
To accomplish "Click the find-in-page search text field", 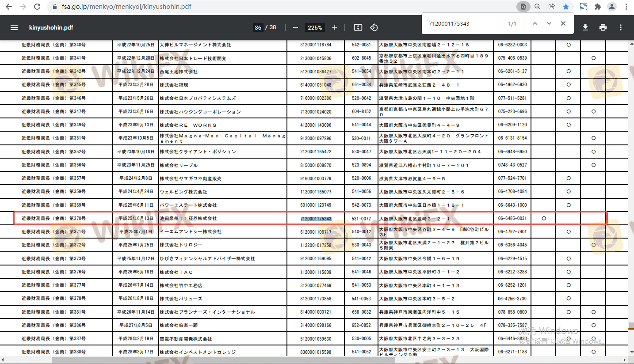I will coord(464,23).
